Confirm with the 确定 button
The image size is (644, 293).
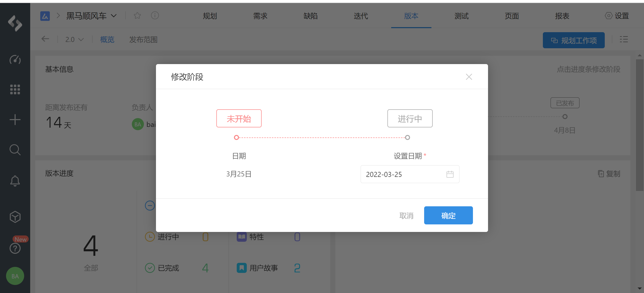[x=448, y=215]
